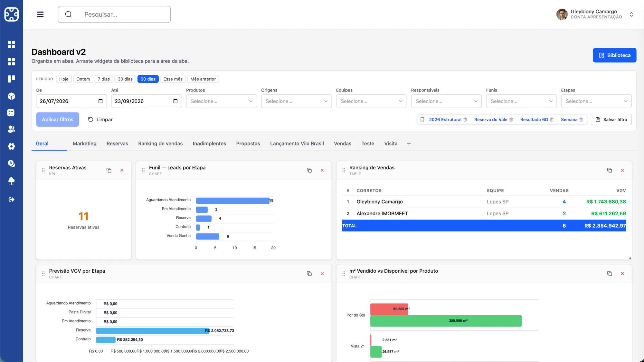Open the users sidebar icon
The height and width of the screenshot is (362, 644).
point(12,129)
